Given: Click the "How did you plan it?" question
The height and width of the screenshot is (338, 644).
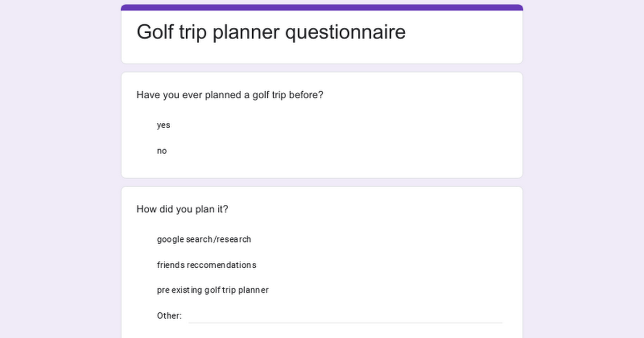Looking at the screenshot, I should pyautogui.click(x=182, y=209).
